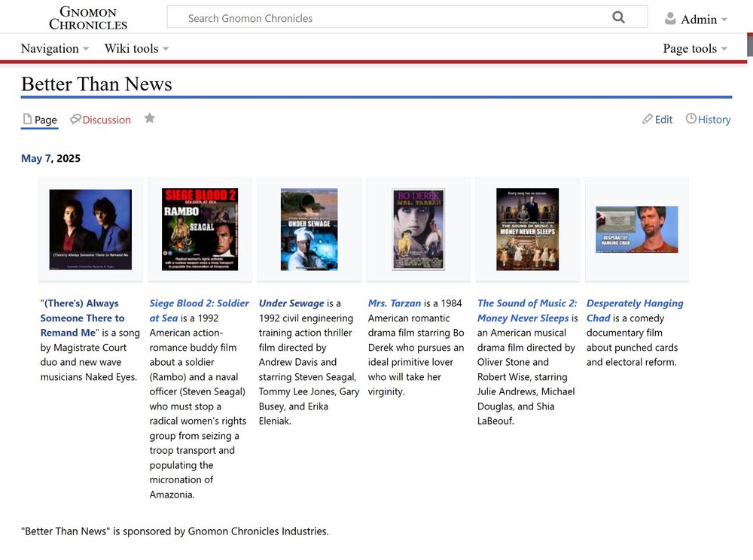The width and height of the screenshot is (753, 560).
Task: Follow the Mrs. Tarzan article link
Action: coord(395,303)
